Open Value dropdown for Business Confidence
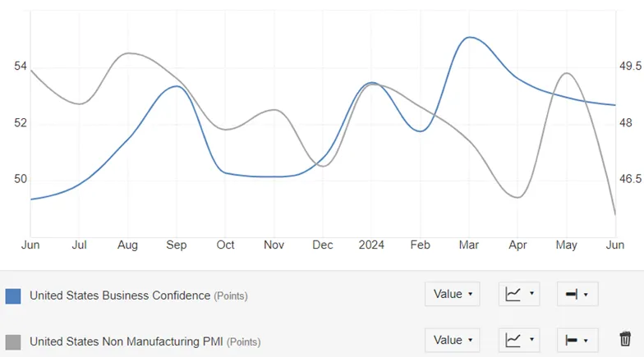 click(x=452, y=294)
